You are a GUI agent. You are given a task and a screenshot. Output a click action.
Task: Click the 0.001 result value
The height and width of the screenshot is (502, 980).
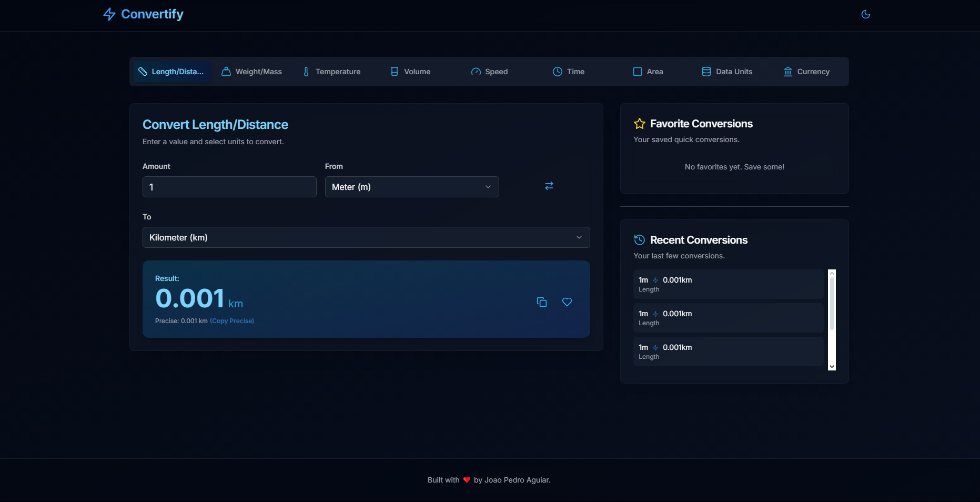pyautogui.click(x=190, y=298)
